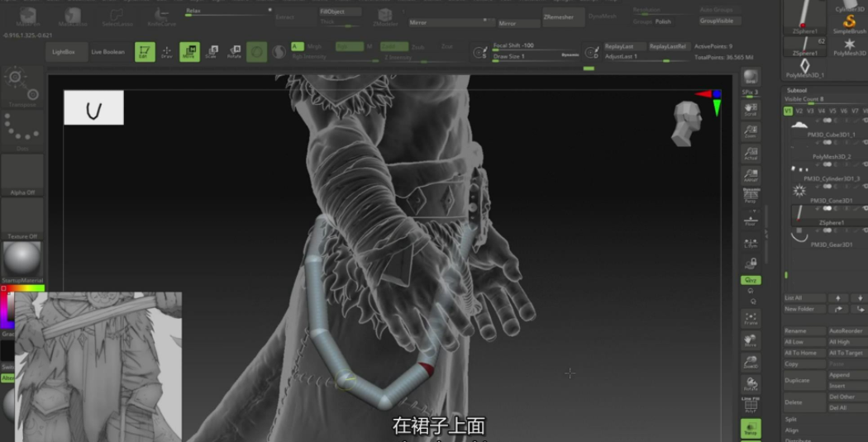Image resolution: width=868 pixels, height=442 pixels.
Task: Click the New Folder button
Action: (804, 309)
